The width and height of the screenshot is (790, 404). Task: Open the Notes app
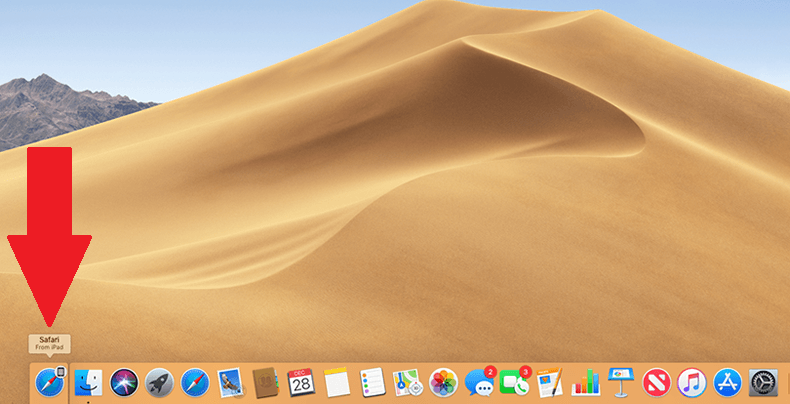tap(337, 383)
